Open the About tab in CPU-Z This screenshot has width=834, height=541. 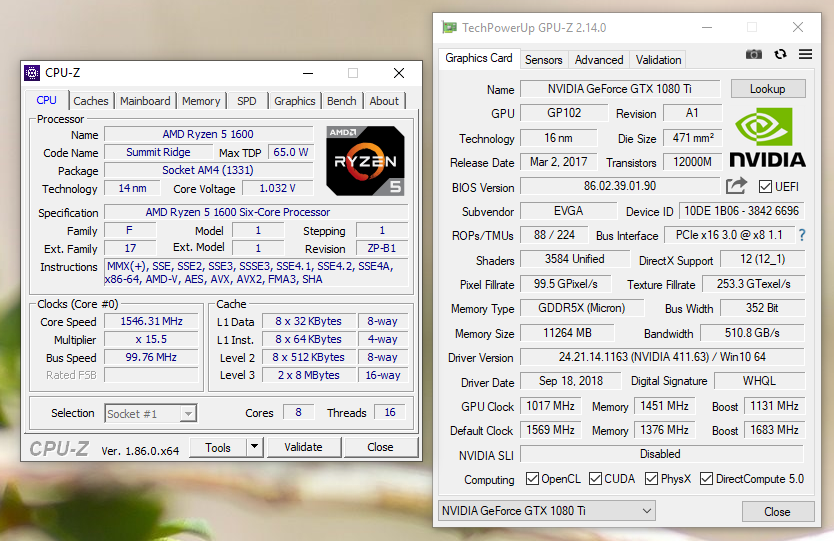[384, 101]
